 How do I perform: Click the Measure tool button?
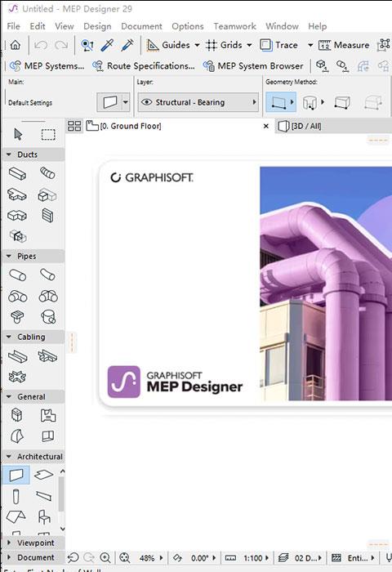344,45
